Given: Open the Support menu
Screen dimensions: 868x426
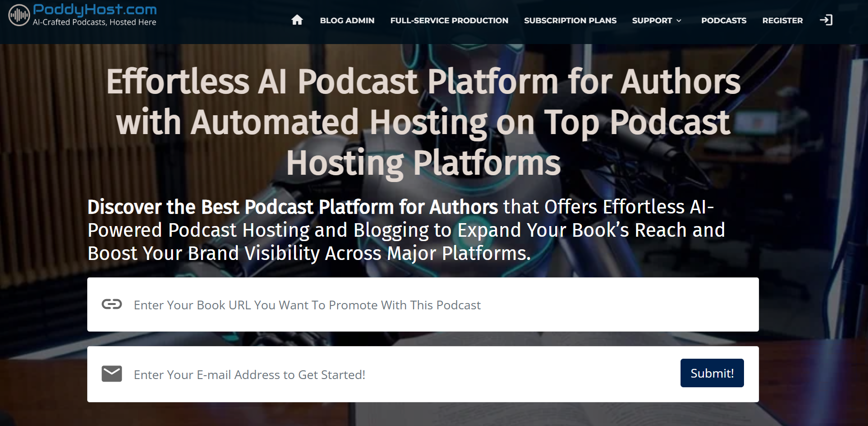Looking at the screenshot, I should tap(651, 20).
